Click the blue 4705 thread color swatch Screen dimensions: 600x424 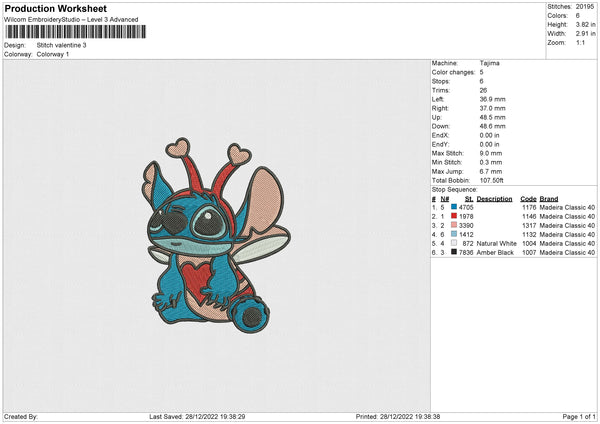pos(453,207)
